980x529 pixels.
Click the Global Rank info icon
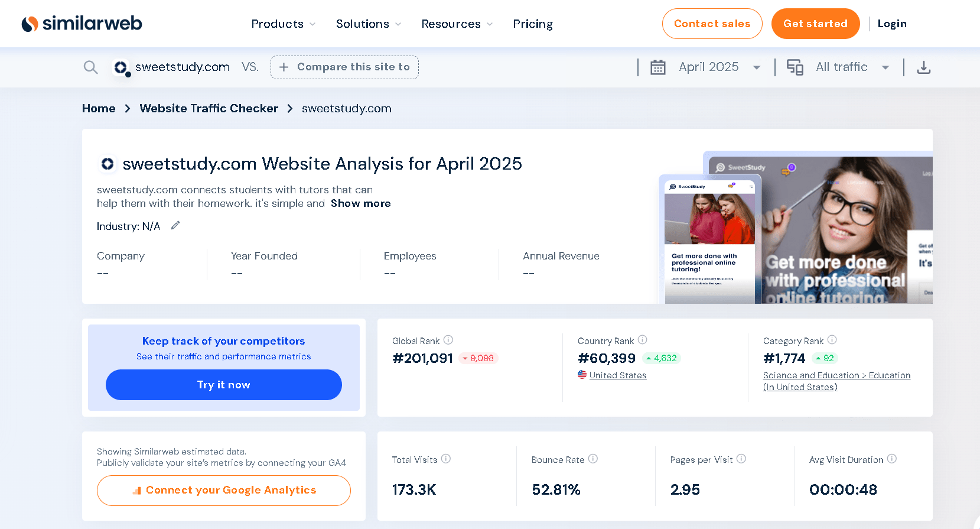(448, 340)
